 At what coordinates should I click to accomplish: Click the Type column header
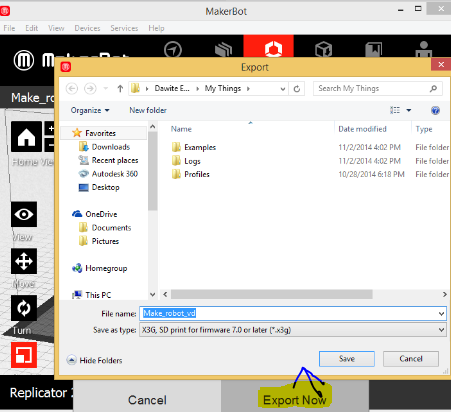(x=424, y=129)
